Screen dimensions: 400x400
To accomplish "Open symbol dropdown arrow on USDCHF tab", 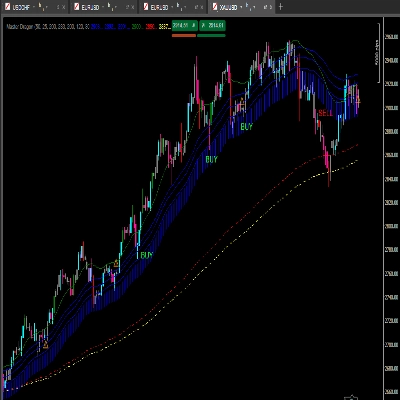I will click(34, 7).
